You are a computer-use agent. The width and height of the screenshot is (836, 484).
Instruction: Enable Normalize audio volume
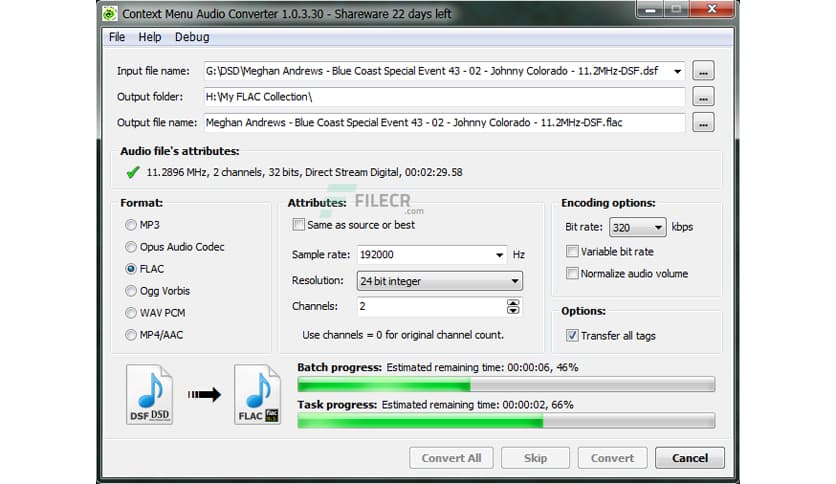click(572, 273)
